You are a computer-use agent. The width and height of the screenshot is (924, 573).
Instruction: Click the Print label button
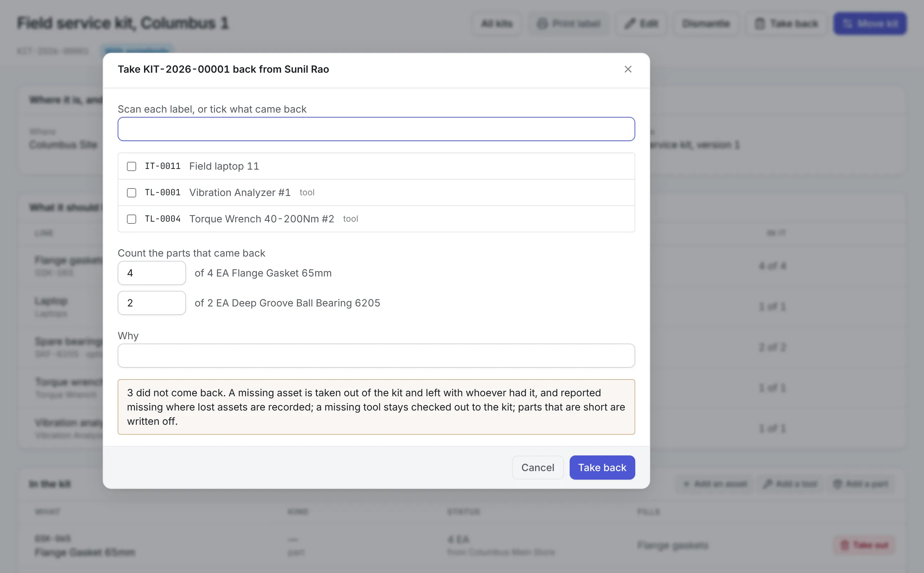(x=569, y=24)
